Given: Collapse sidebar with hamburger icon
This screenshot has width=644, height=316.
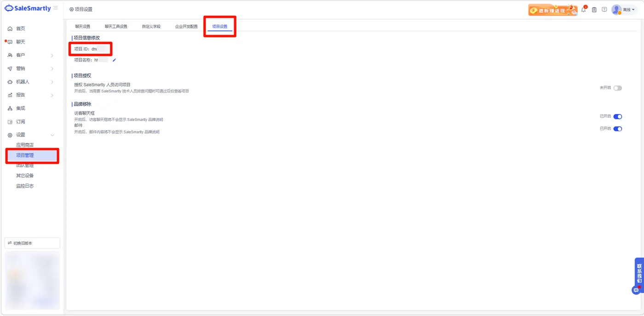Looking at the screenshot, I should [56, 8].
